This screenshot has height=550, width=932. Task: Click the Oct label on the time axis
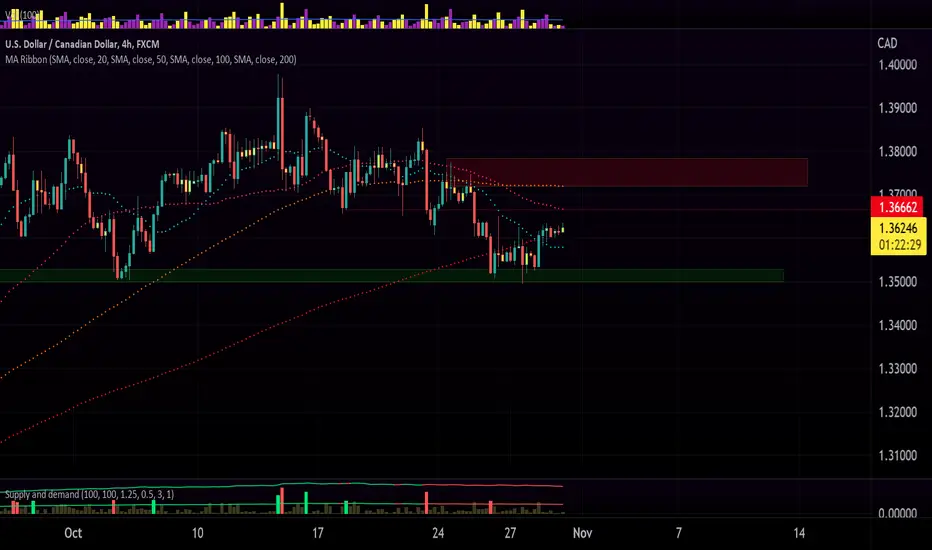point(73,533)
